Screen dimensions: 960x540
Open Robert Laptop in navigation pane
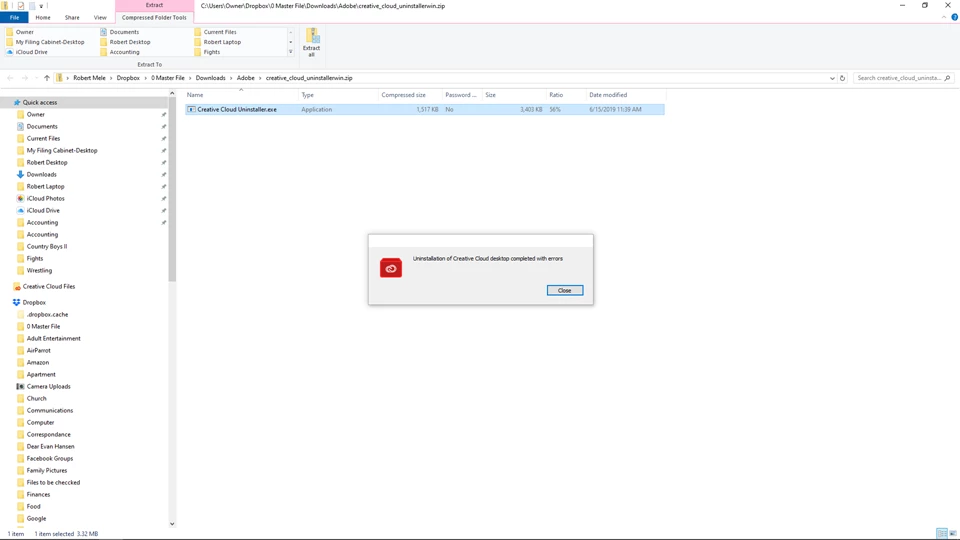pyautogui.click(x=45, y=187)
